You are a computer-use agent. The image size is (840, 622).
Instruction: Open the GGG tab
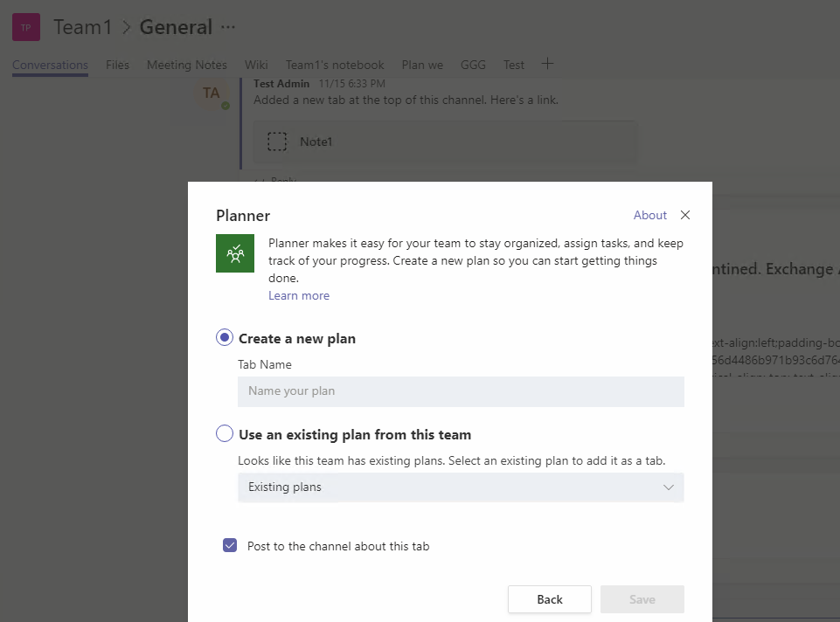(x=473, y=65)
